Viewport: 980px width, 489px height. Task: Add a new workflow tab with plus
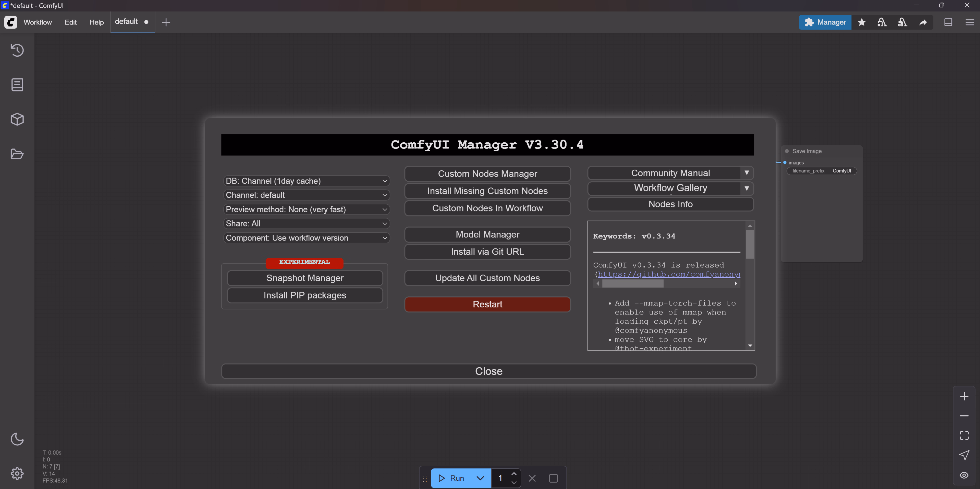166,22
